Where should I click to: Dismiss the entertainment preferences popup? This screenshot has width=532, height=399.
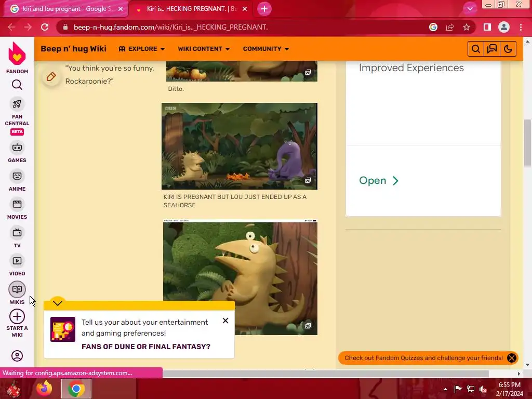(x=225, y=321)
